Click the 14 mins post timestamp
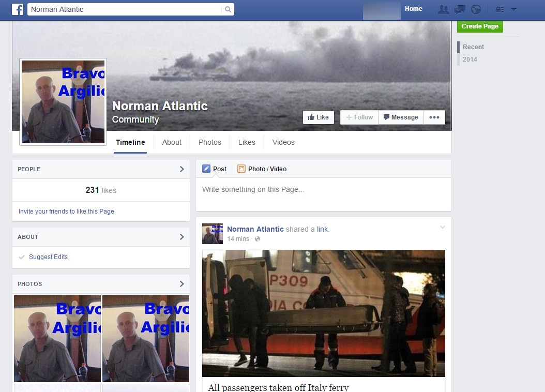 tap(238, 239)
